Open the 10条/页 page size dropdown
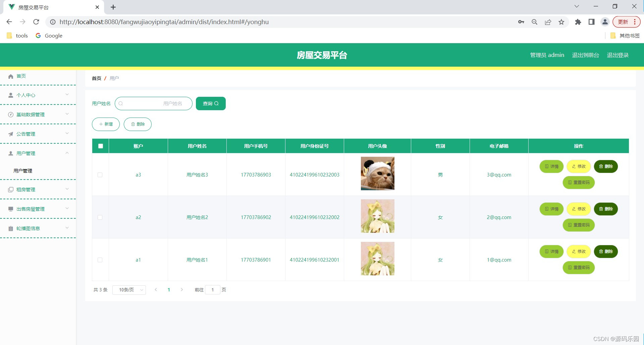 click(129, 290)
